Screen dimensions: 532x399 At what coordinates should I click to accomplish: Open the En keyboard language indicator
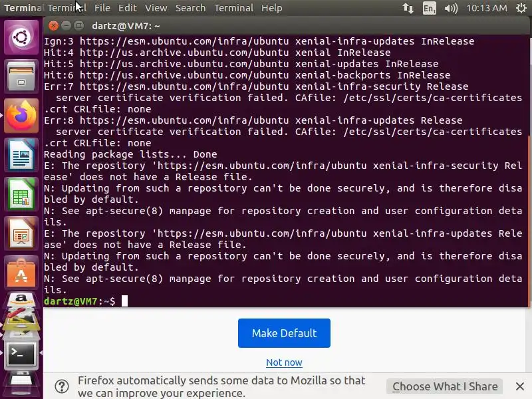[429, 8]
